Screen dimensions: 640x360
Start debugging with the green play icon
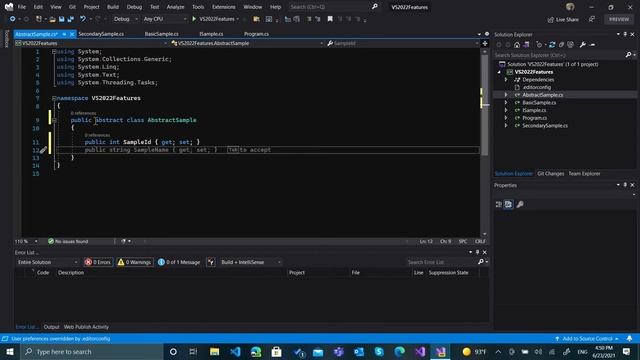(194, 19)
